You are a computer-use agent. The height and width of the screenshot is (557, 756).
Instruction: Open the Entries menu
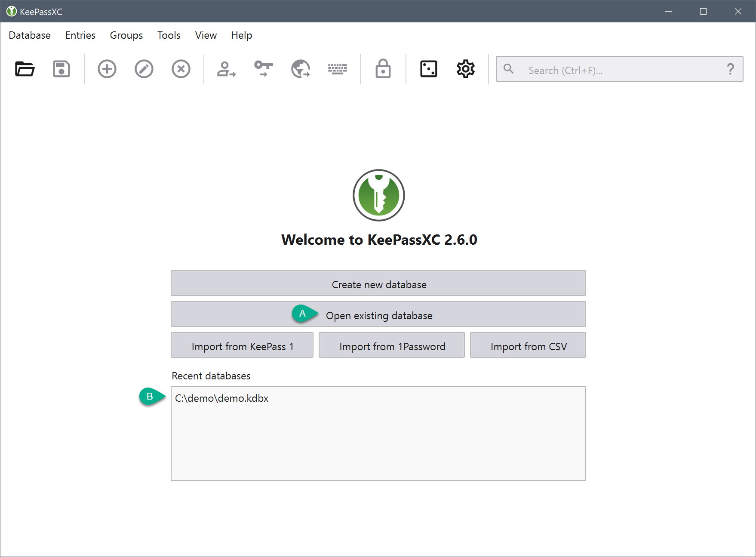pyautogui.click(x=80, y=35)
